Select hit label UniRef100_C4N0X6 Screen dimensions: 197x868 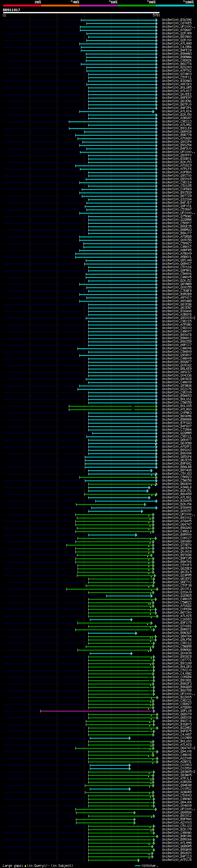(176, 754)
